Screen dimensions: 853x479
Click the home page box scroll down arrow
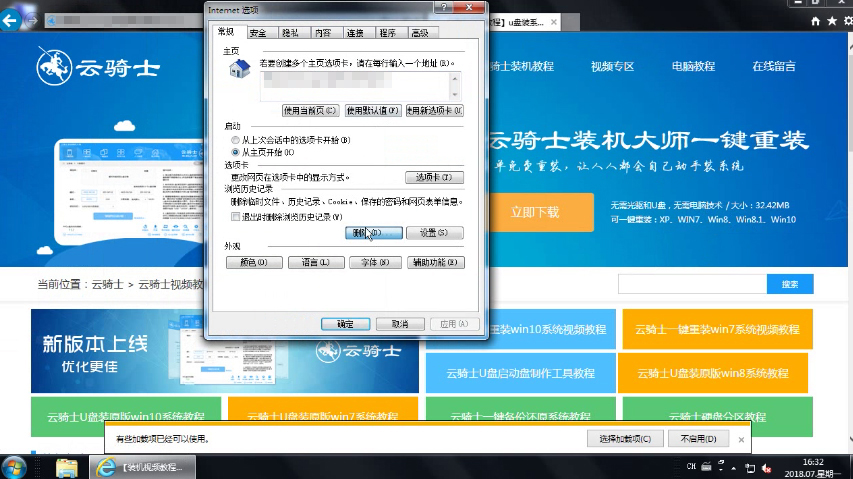point(455,94)
